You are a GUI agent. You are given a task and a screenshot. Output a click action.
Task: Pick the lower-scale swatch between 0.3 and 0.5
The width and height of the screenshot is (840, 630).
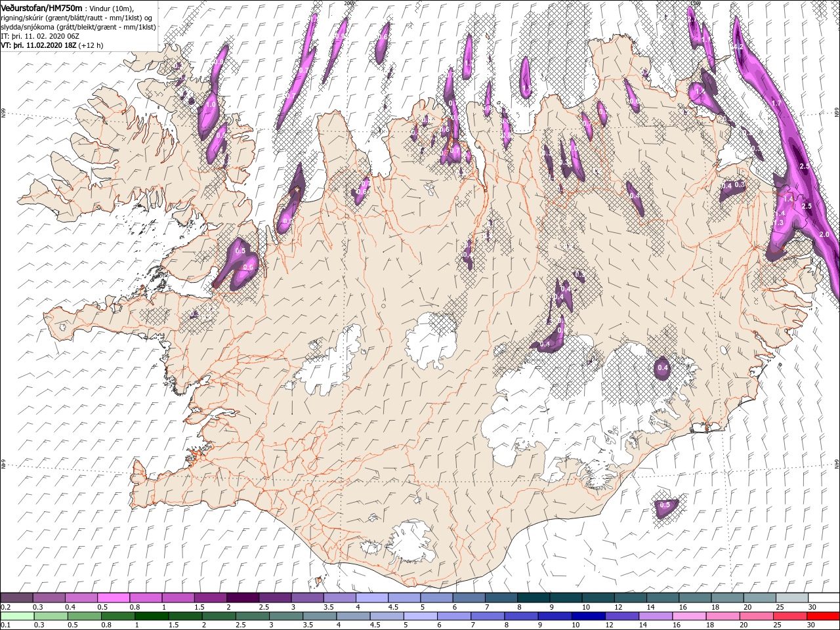coord(51,616)
